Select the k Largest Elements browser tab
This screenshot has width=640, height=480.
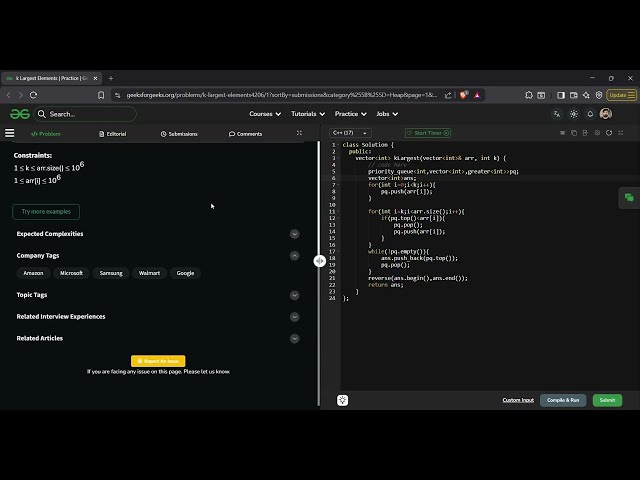[51, 78]
